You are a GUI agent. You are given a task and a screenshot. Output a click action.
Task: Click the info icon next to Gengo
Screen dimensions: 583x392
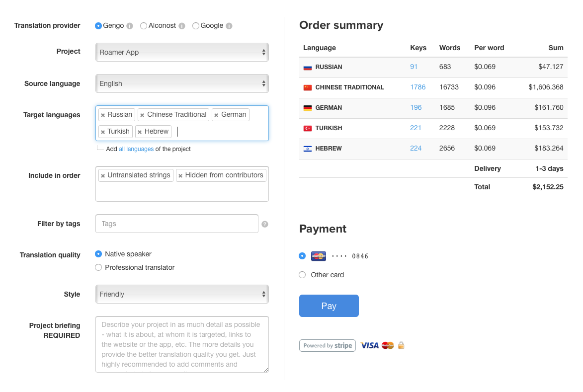tap(130, 26)
